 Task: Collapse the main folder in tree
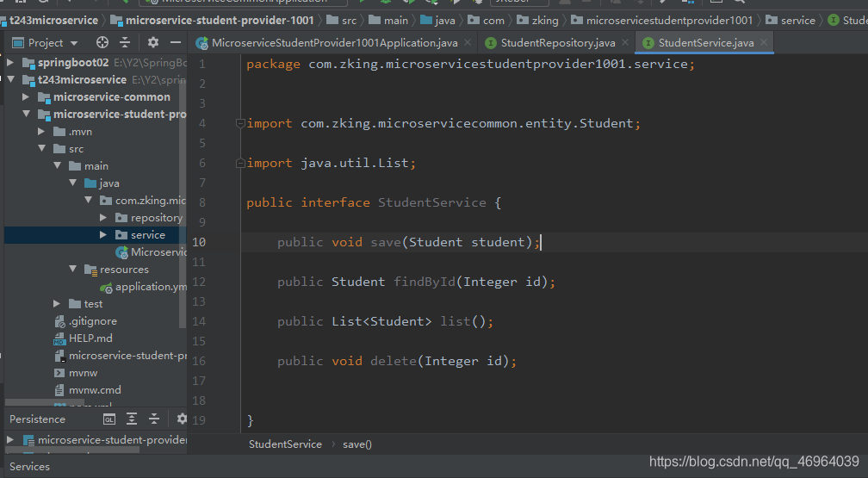point(57,165)
